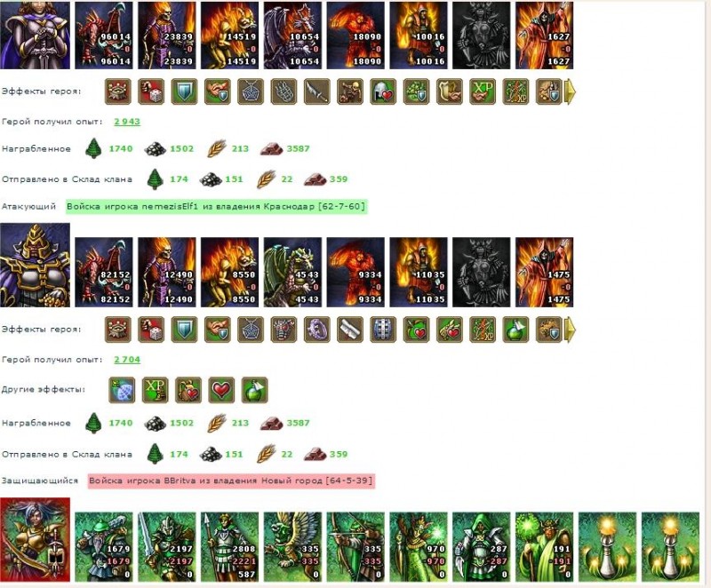Select the dwarf unit thumbnail showing 1679
Viewport: 711px width, 588px height.
click(104, 547)
